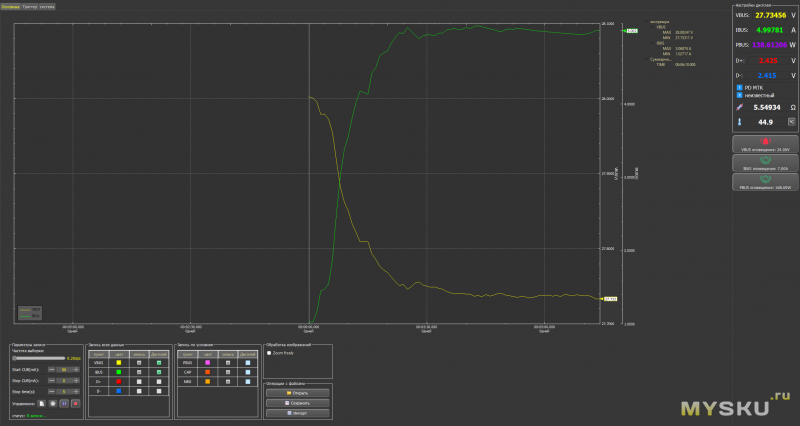Increase Step CUR value with plus button
Screen dimensions: 800x426
(x=76, y=381)
